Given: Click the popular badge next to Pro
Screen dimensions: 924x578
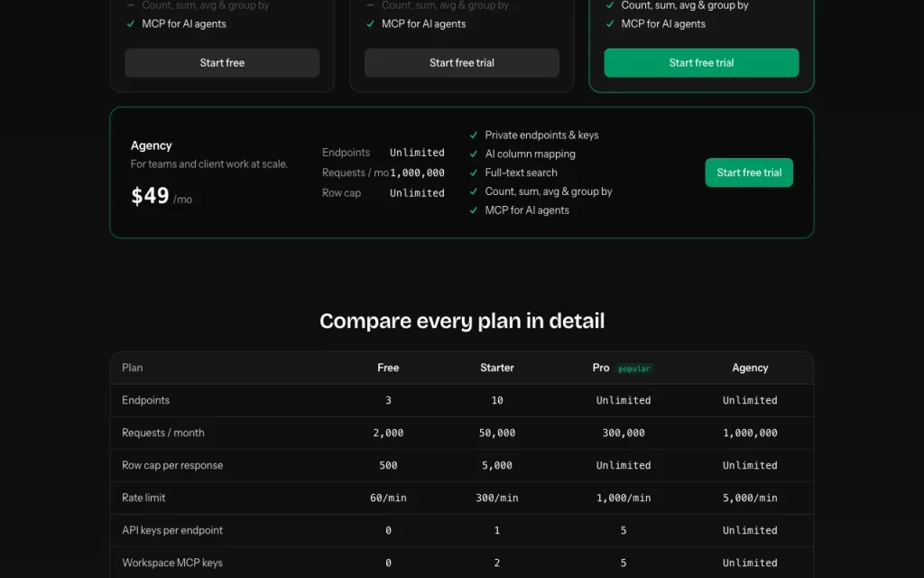Looking at the screenshot, I should (x=634, y=368).
